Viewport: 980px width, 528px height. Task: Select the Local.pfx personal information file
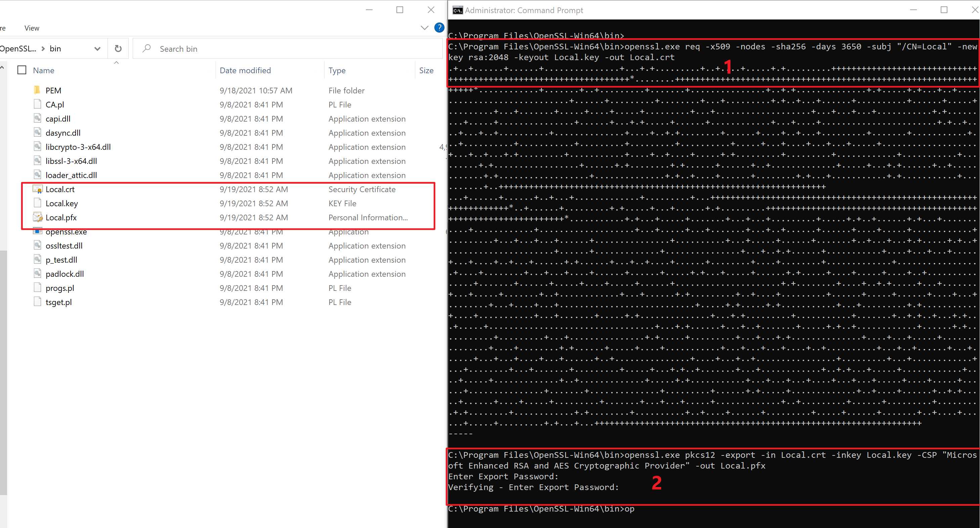coord(61,217)
